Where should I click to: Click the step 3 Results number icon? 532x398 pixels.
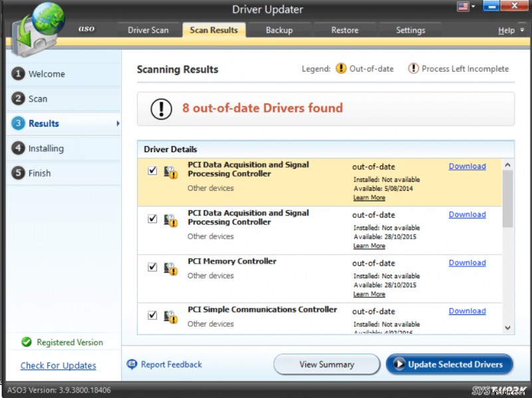click(x=19, y=124)
